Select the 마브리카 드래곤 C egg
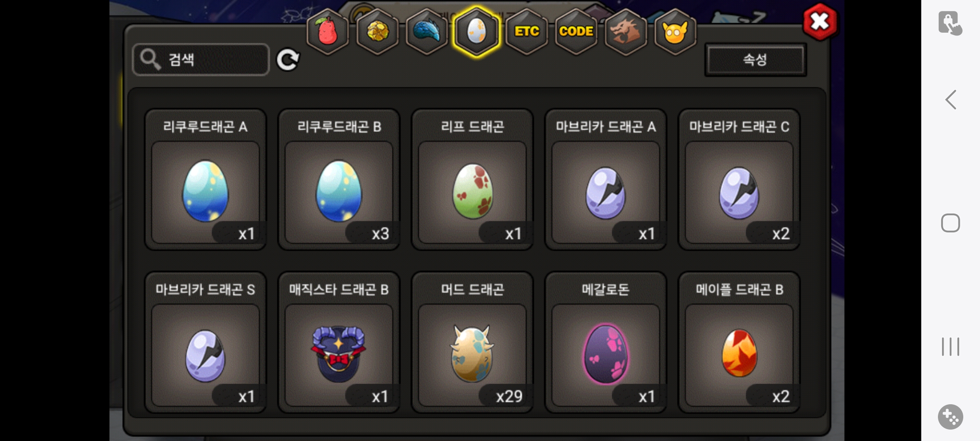The height and width of the screenshot is (441, 980). [739, 179]
